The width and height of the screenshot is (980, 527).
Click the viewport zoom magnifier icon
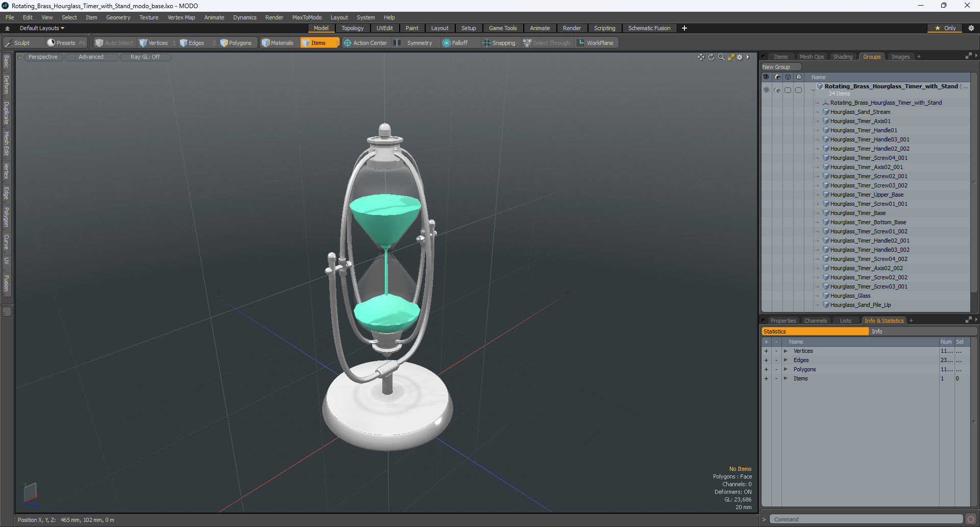point(721,57)
